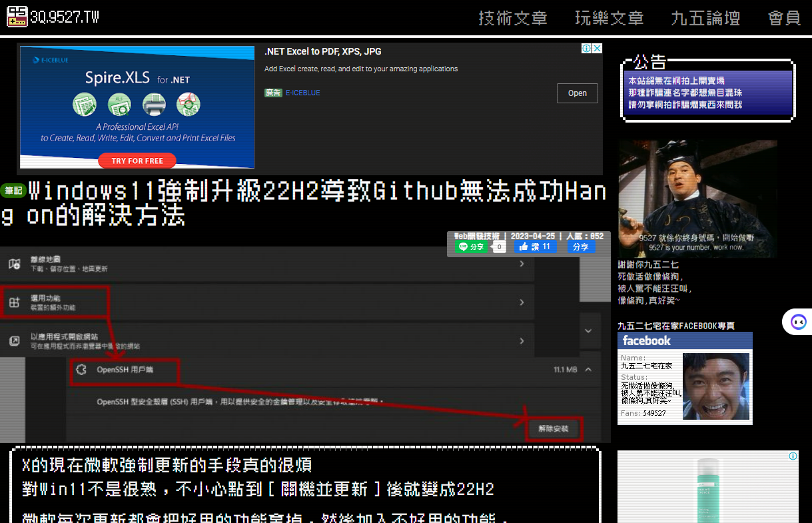Click the 2023-04-25 post date

coord(533,236)
